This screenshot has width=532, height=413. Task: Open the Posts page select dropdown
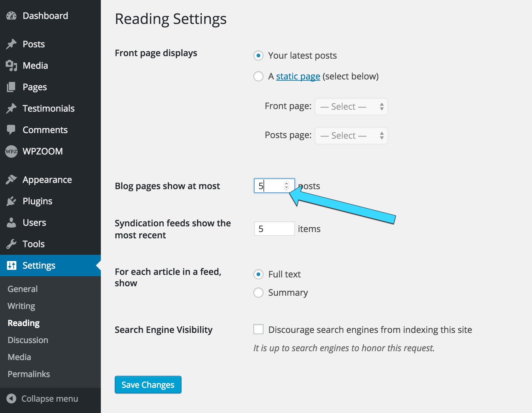click(351, 136)
